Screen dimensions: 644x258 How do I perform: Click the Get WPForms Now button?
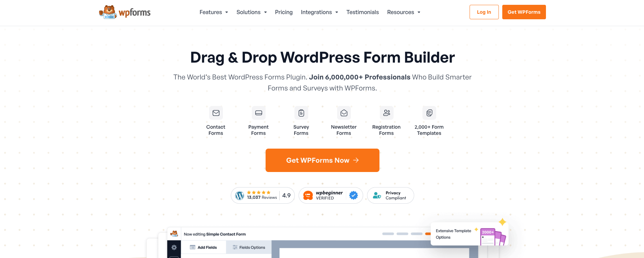point(322,160)
